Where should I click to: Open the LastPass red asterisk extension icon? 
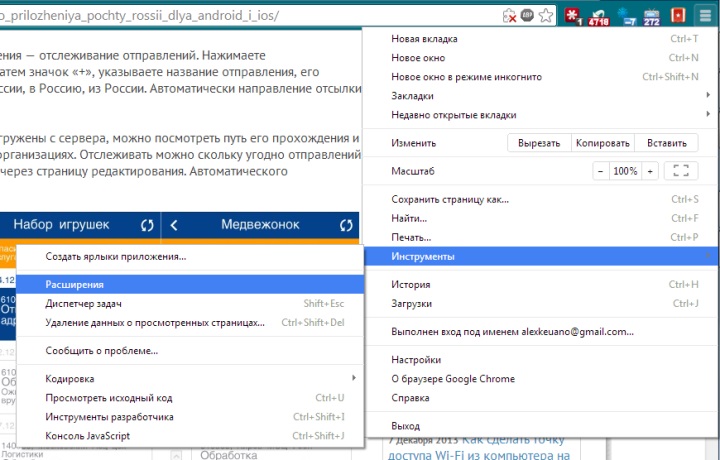pos(573,16)
